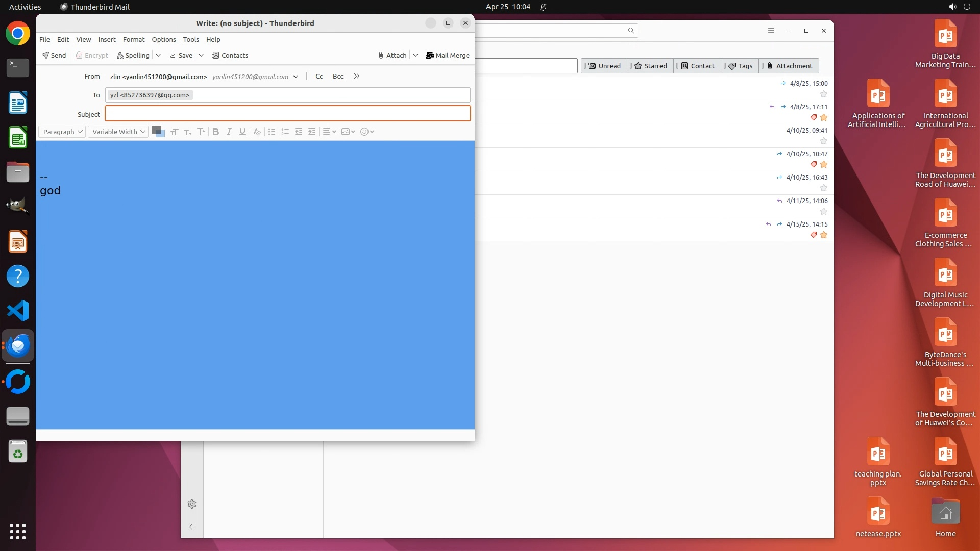Add a Bcc field
This screenshot has width=980, height=551.
coord(338,76)
